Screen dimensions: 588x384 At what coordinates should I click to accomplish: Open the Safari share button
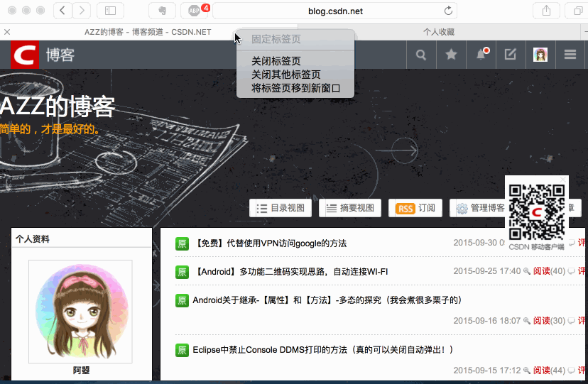tap(546, 11)
